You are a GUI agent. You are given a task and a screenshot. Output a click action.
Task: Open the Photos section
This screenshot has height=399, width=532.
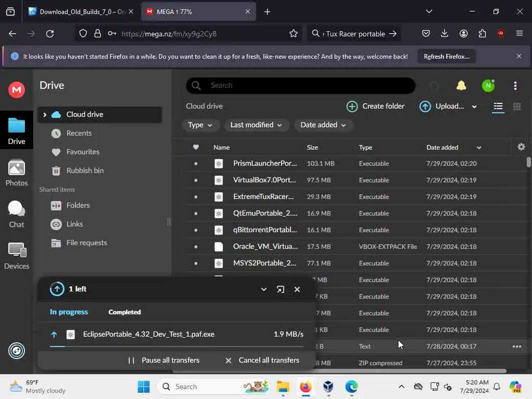click(x=16, y=173)
